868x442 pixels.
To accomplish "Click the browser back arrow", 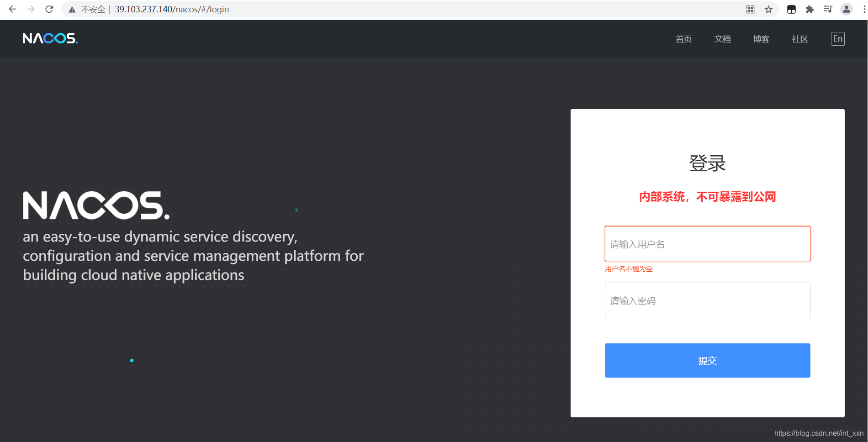I will point(12,9).
